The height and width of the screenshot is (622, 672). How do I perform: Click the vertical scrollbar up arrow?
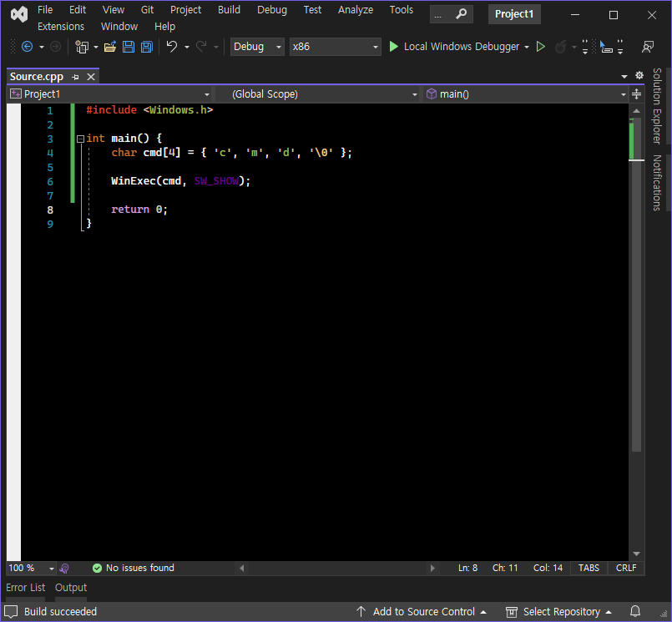click(x=636, y=110)
